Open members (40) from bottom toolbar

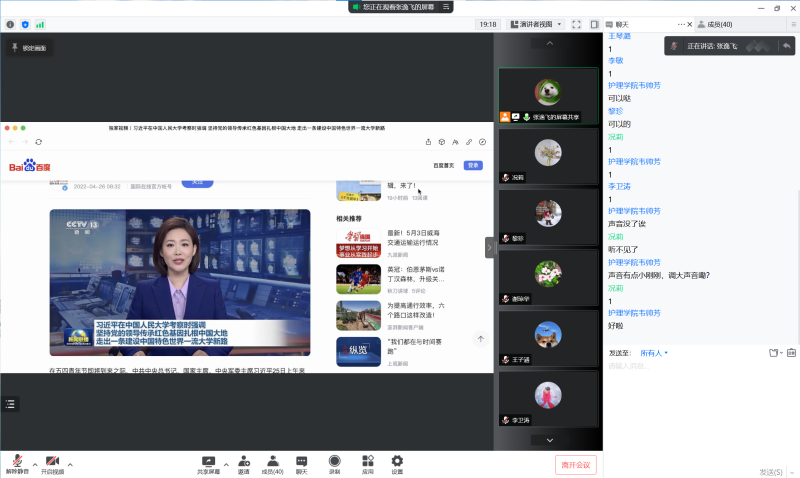click(272, 461)
